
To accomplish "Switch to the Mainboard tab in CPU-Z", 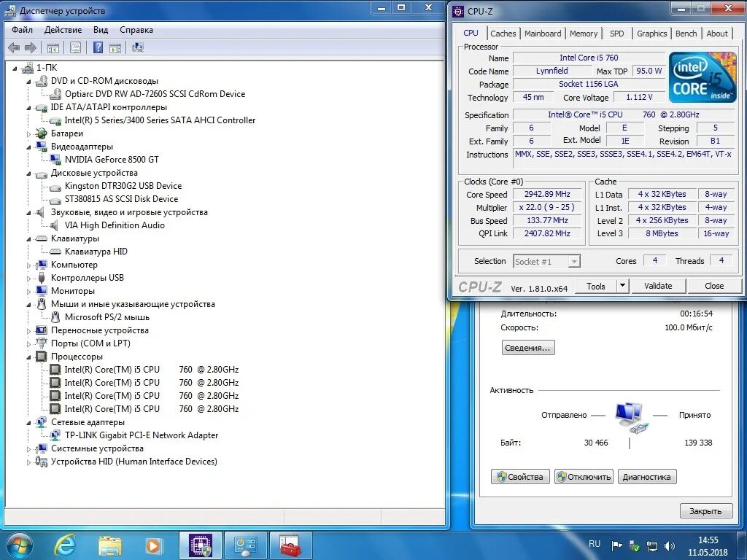I will pyautogui.click(x=543, y=34).
